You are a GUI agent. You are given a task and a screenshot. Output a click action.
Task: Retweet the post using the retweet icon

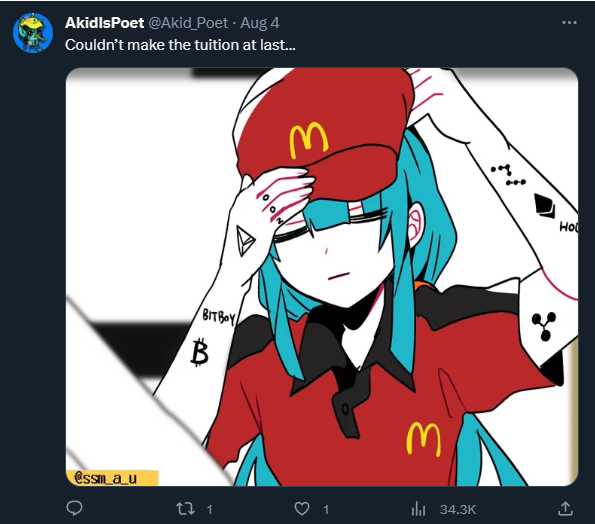coord(185,508)
